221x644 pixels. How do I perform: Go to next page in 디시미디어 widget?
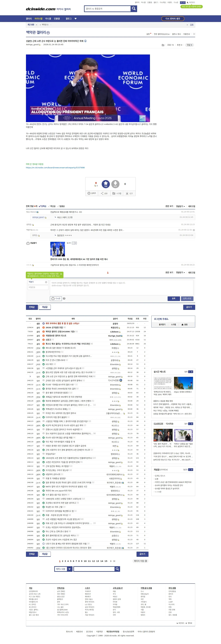pos(192,424)
